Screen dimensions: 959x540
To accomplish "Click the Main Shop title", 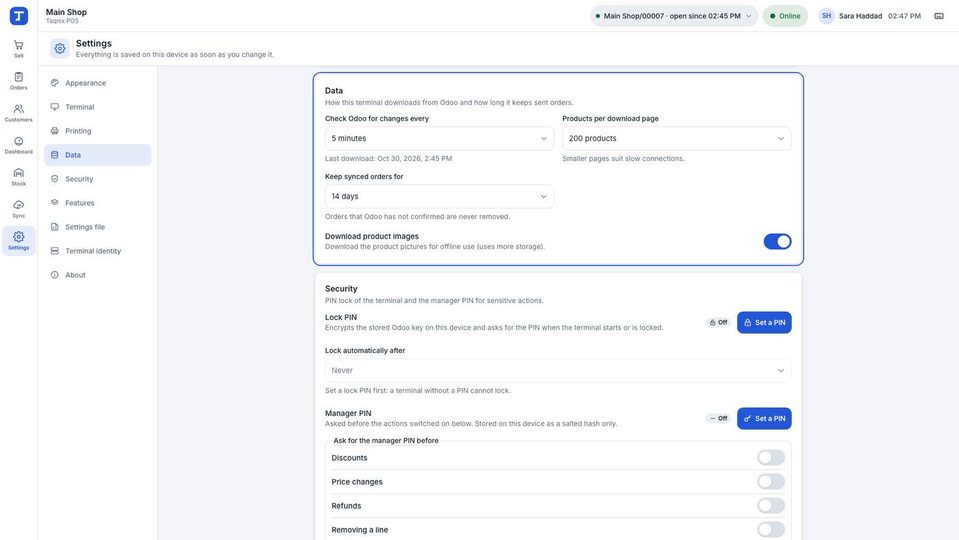I will 66,12.
